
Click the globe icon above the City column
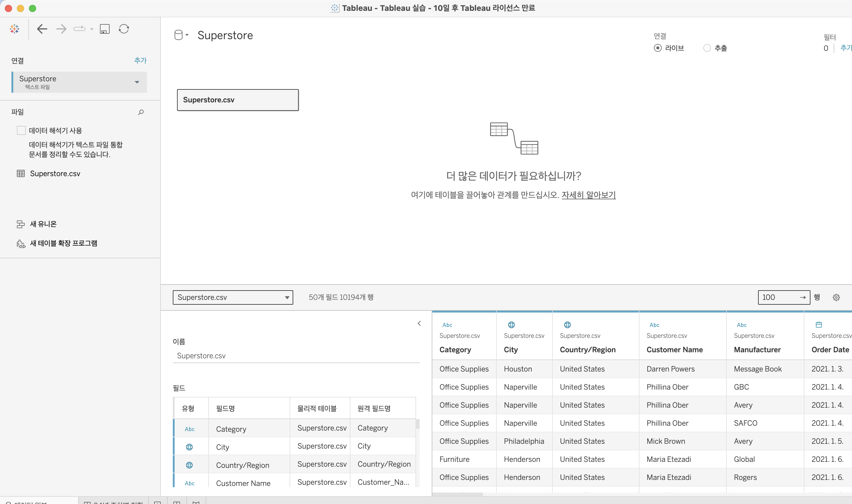coord(512,325)
